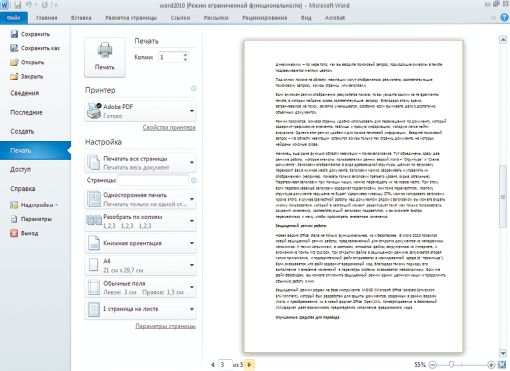Click the Надстройки icon in sidebar

coord(14,205)
